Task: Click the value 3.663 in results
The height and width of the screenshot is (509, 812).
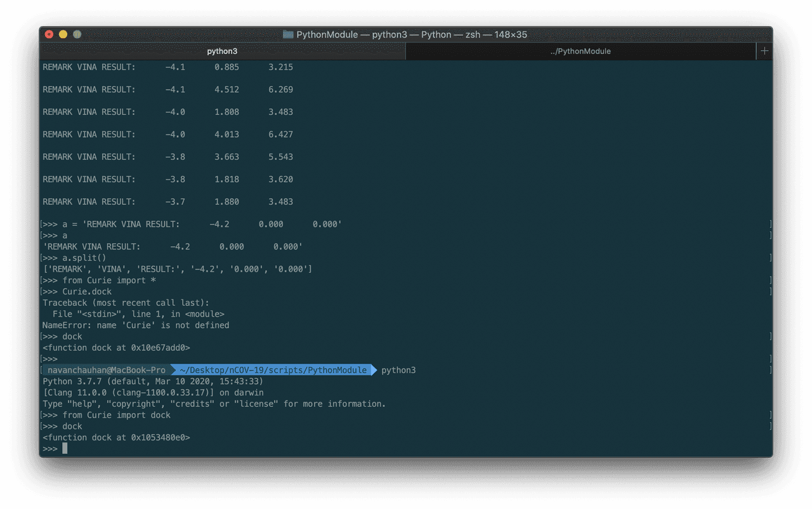Action: 226,157
